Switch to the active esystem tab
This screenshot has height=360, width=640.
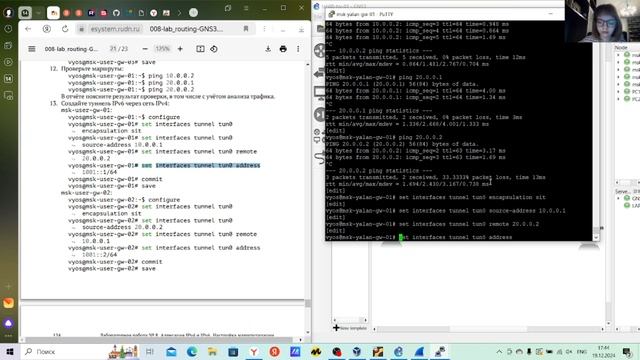click(x=53, y=13)
